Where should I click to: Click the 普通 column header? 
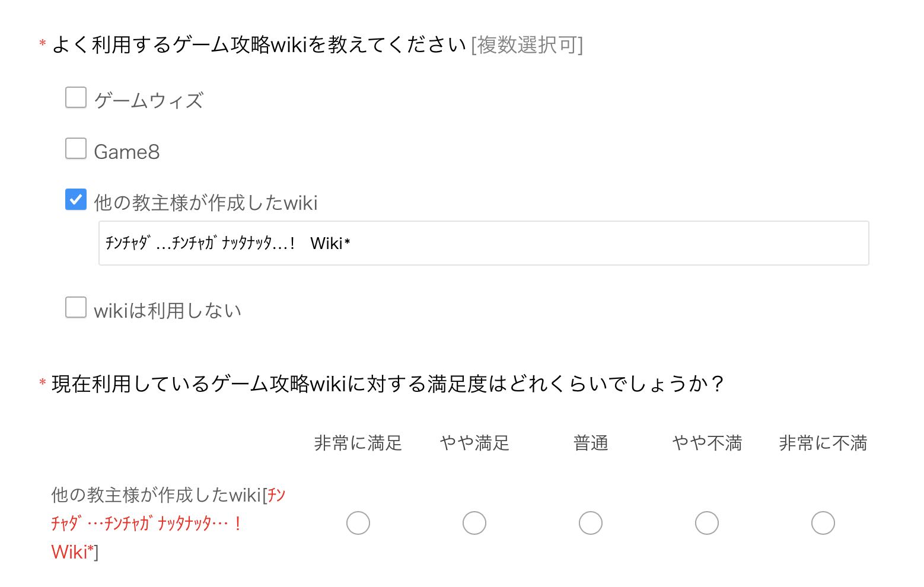591,443
